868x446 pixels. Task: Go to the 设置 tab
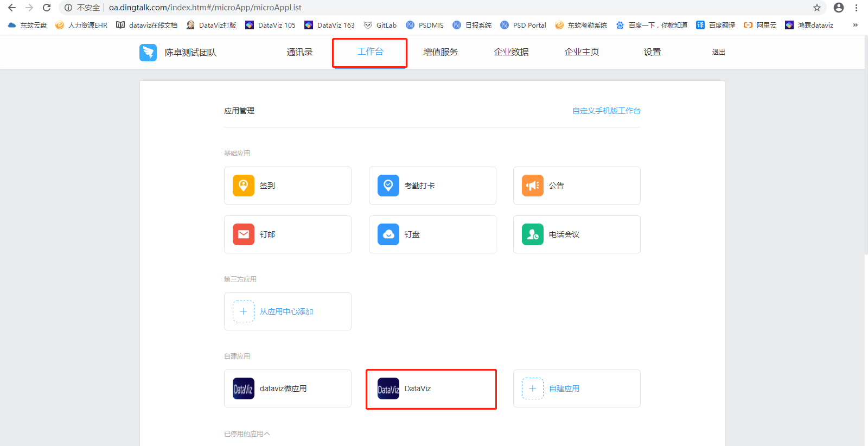(x=652, y=52)
